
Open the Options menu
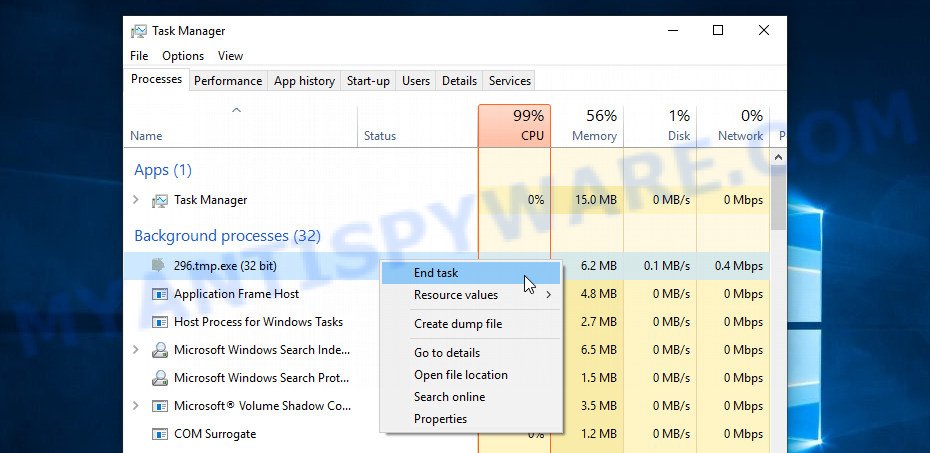pyautogui.click(x=183, y=56)
